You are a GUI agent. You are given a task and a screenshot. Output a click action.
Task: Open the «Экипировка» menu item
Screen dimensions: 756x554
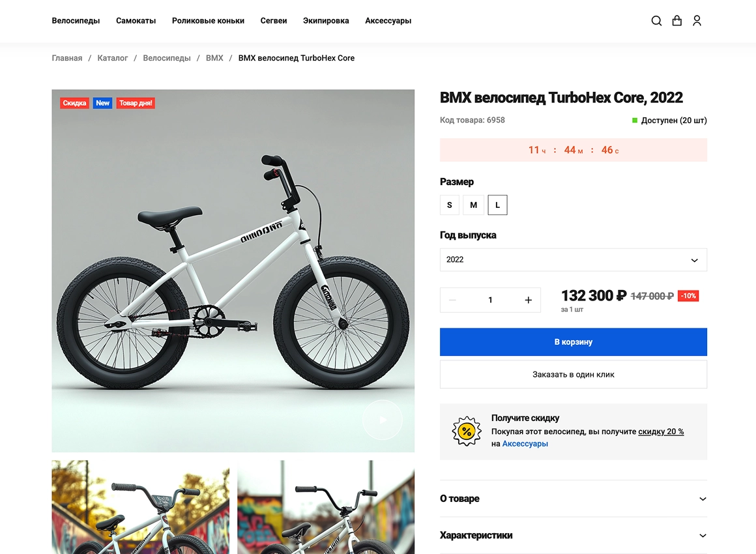tap(326, 21)
